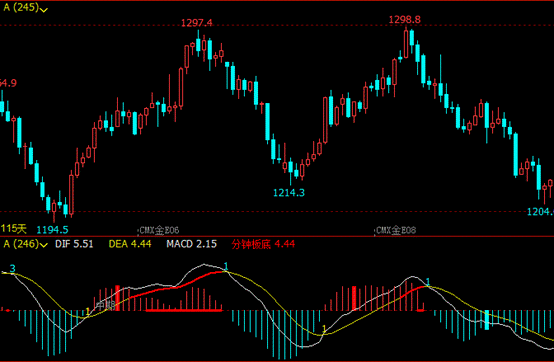This screenshot has height=362, width=554.
Task: Click the 1297.4 peak price marker
Action: pos(197,23)
